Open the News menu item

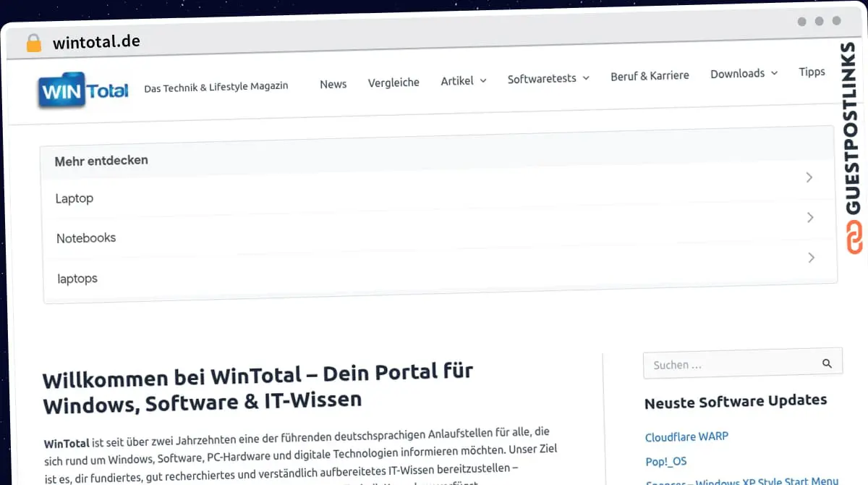[x=333, y=84]
